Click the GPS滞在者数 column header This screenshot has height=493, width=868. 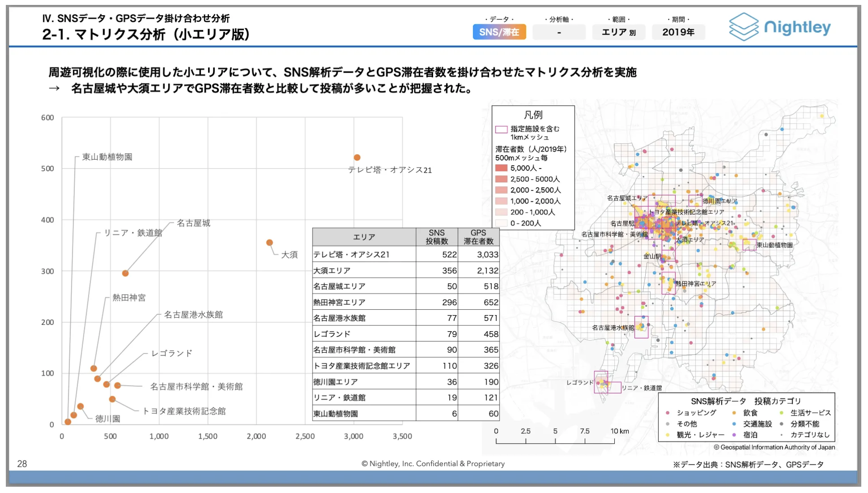(478, 237)
